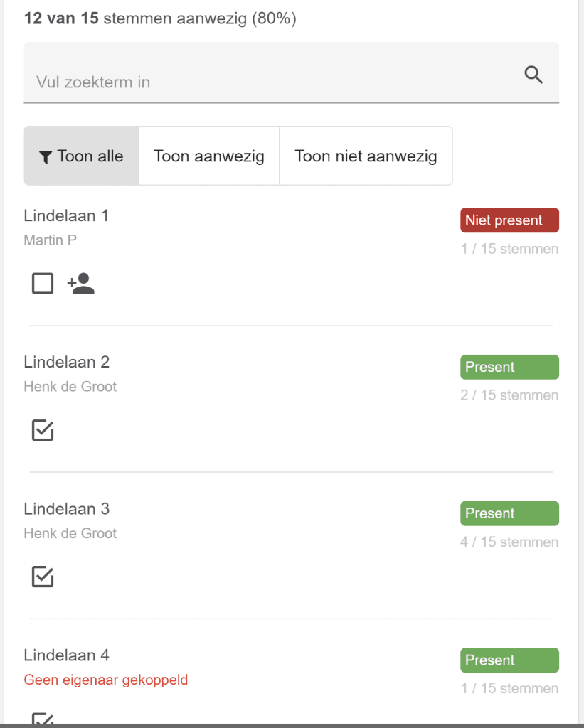Toggle the Lindelaan 4 presence checkbox
This screenshot has height=728, width=584.
pyautogui.click(x=43, y=719)
